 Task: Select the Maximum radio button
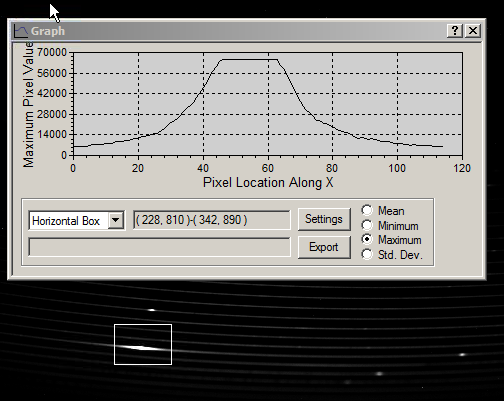pos(367,240)
